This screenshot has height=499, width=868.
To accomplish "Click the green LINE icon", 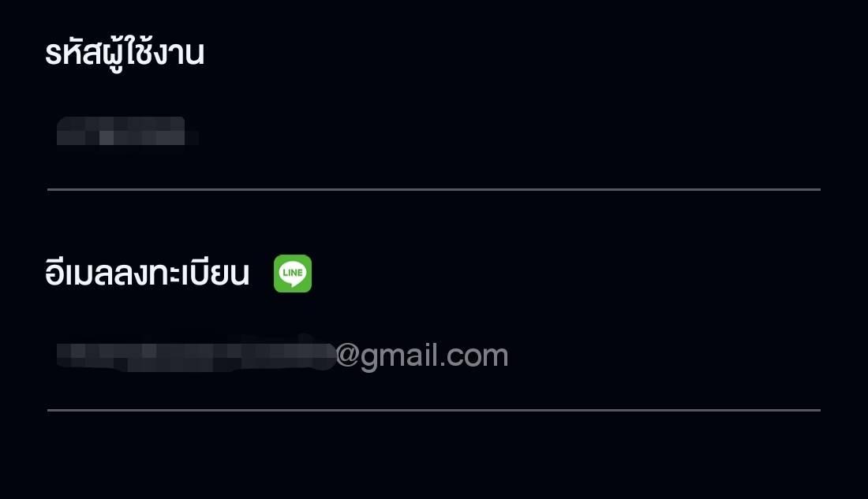I will tap(292, 274).
